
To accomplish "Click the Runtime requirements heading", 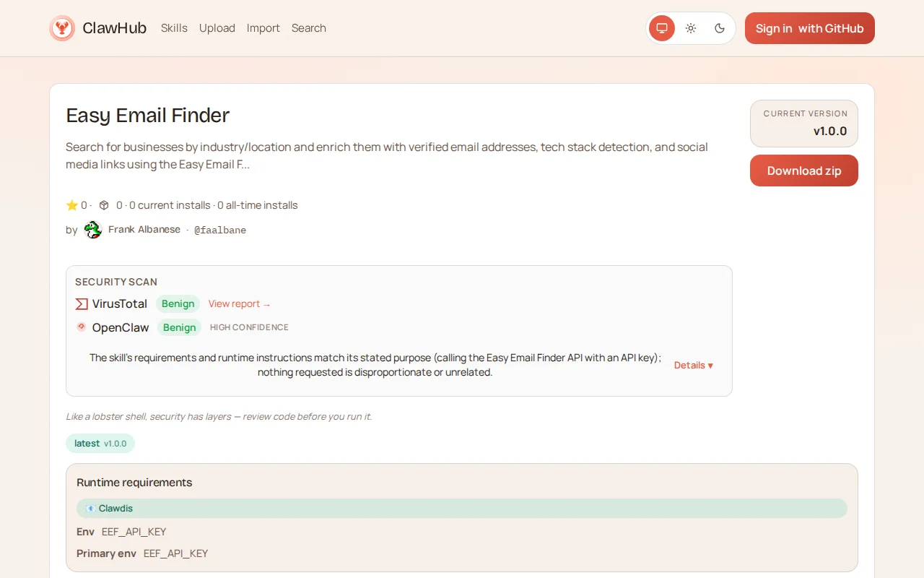I will point(134,483).
